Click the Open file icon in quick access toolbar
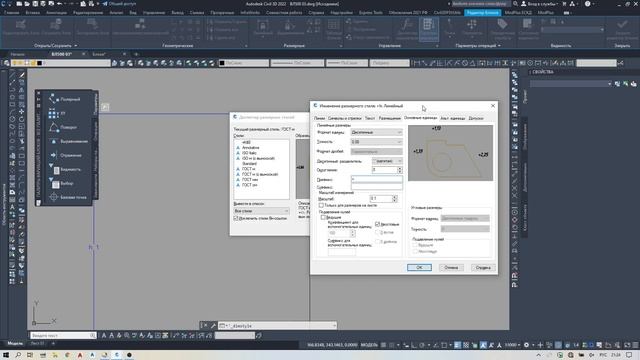Screen dimensions: 640x360 pos(27,4)
